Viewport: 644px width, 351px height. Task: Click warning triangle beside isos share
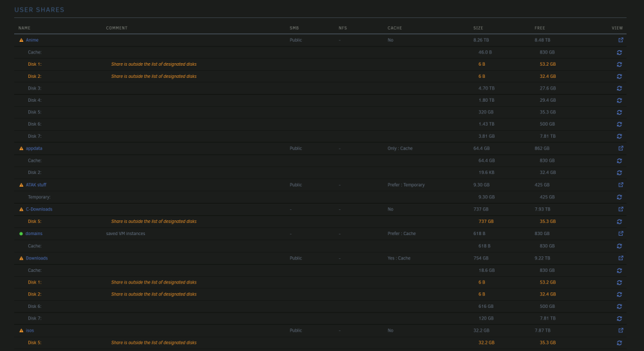21,330
